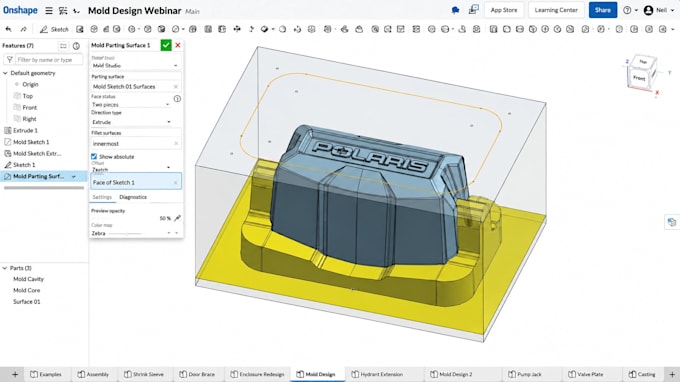Click the gray rollback bar in feature list
Image resolution: width=680 pixels, height=382 pixels.
point(44,188)
